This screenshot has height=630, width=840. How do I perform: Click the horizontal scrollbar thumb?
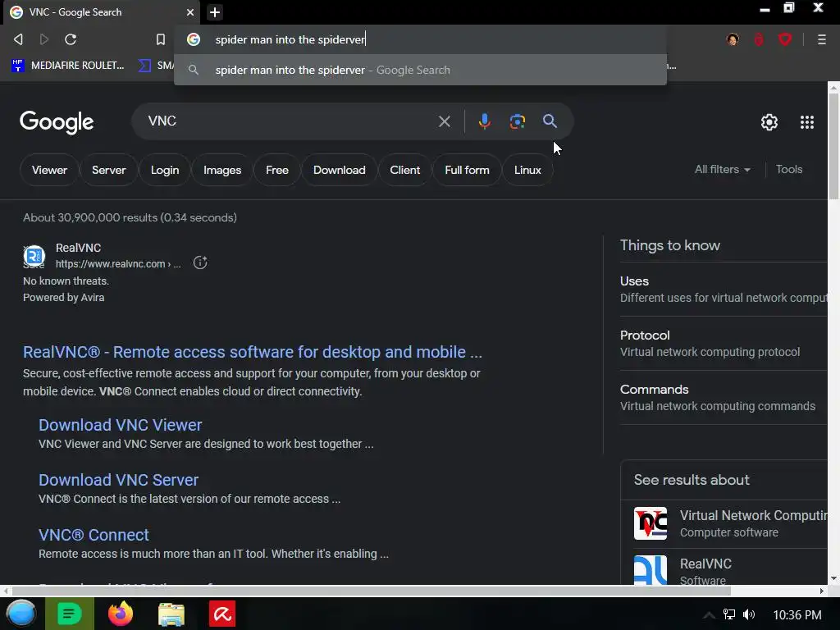(x=372, y=591)
